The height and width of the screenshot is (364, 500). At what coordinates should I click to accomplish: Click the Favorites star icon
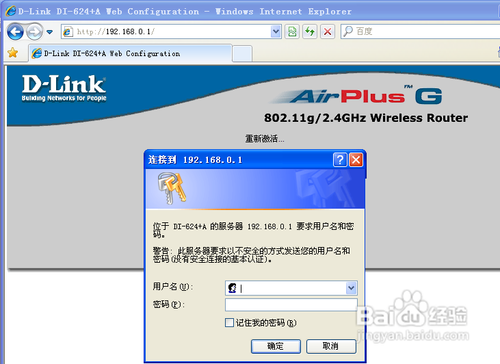pyautogui.click(x=13, y=53)
